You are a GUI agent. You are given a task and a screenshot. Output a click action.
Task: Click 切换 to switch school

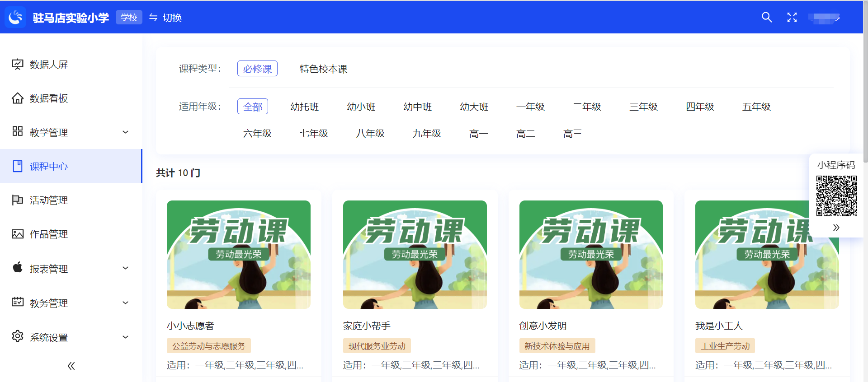[x=166, y=18]
